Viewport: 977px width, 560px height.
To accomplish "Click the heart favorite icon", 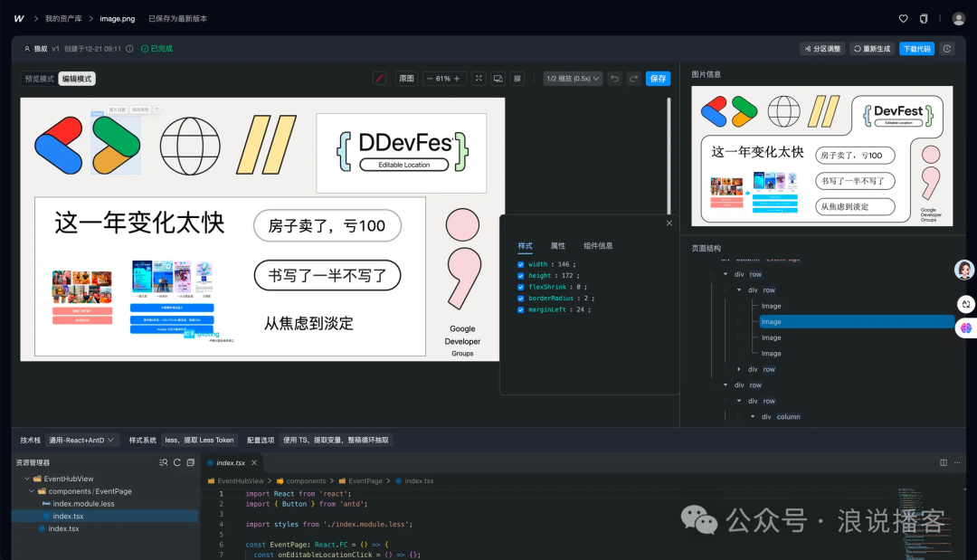I will point(903,19).
